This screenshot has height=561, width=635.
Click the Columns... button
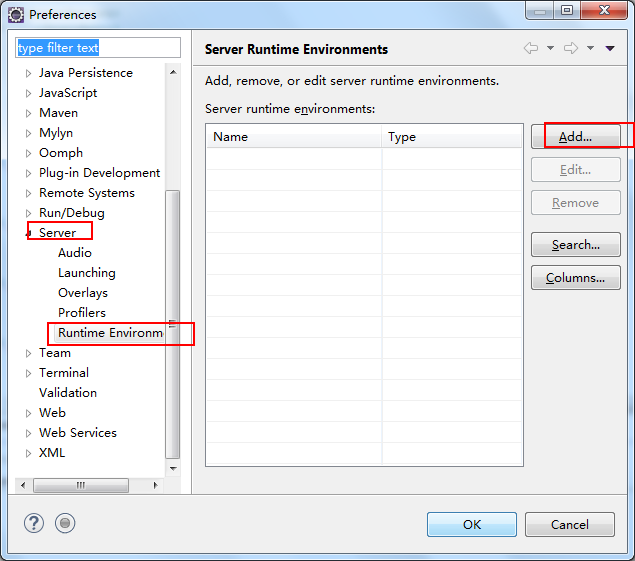[x=575, y=277]
